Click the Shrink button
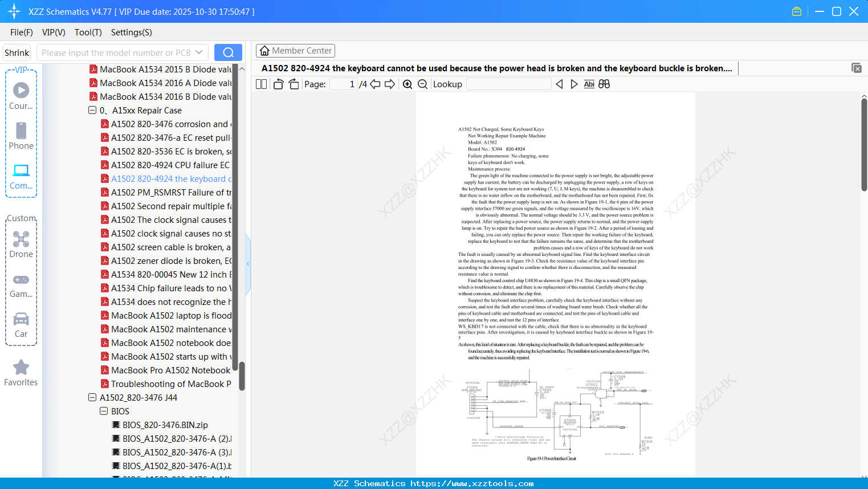Viewport: 868px width, 489px height. [x=17, y=52]
